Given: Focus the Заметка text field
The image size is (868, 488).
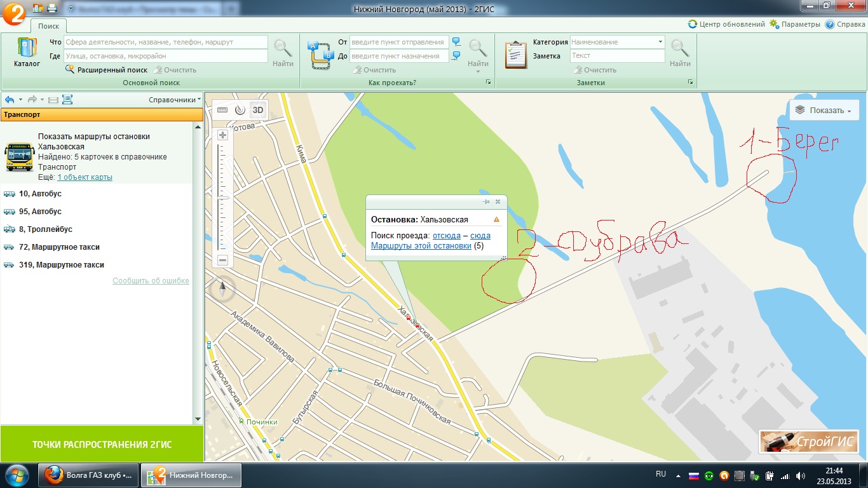Looking at the screenshot, I should (617, 56).
